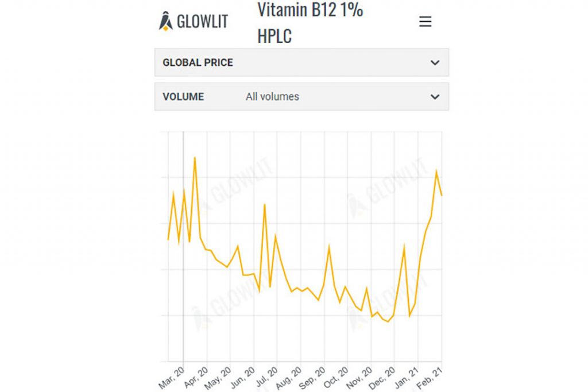Click the 'Jun, 20' axis label
The image size is (588, 392).
244,376
